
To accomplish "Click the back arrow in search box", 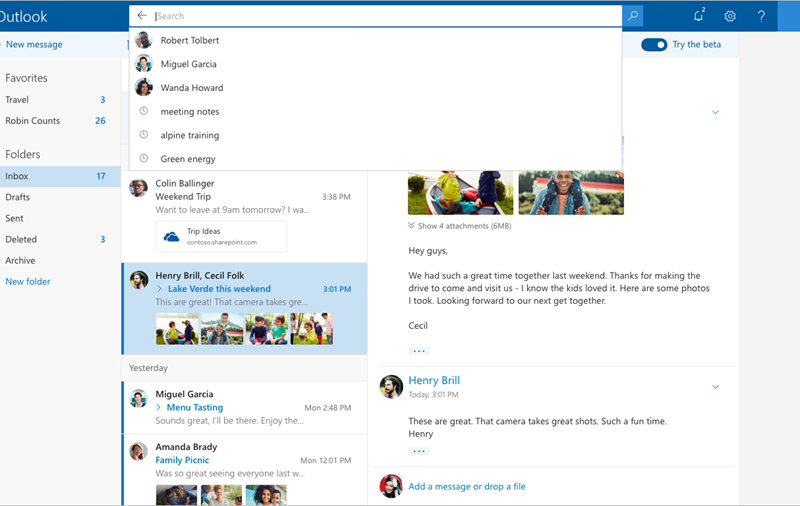I will pyautogui.click(x=142, y=16).
